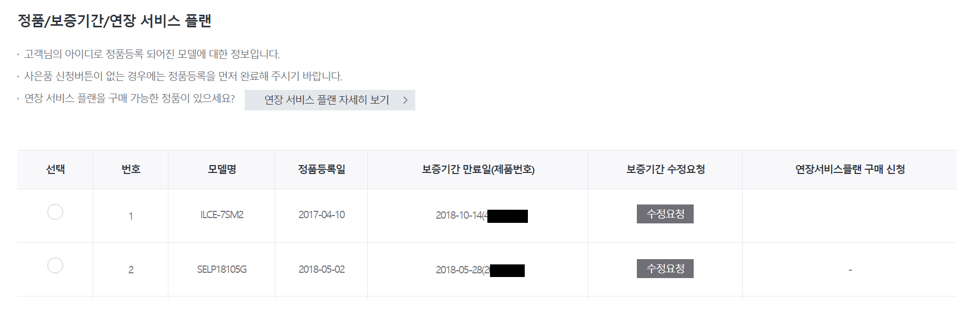This screenshot has width=980, height=328.
Task: Click the 연장서비스플랜 구매 신청 header
Action: click(849, 169)
